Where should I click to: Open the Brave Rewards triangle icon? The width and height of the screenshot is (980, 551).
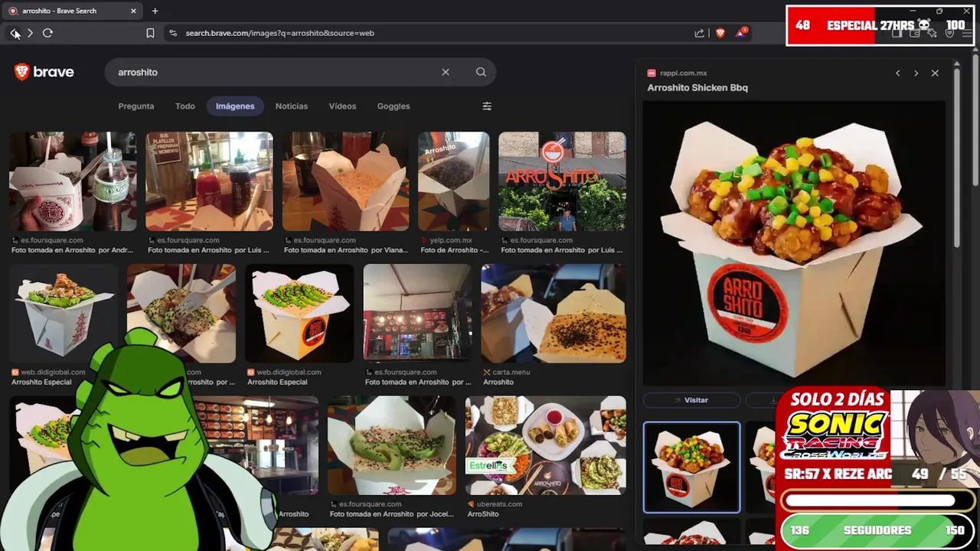tap(740, 33)
